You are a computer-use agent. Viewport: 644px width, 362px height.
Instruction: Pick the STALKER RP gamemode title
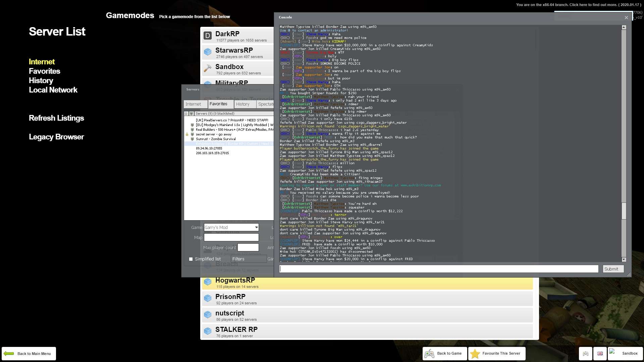tap(236, 329)
